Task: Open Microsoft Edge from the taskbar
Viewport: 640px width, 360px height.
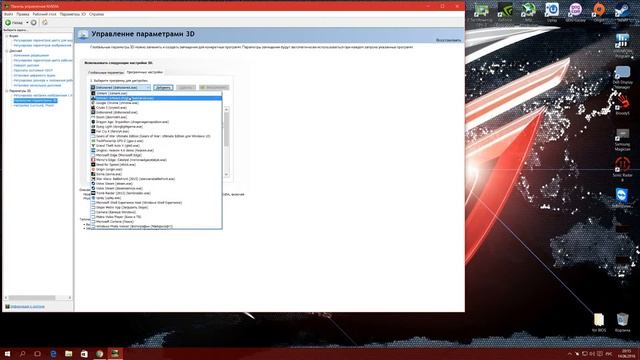Action: point(53,353)
